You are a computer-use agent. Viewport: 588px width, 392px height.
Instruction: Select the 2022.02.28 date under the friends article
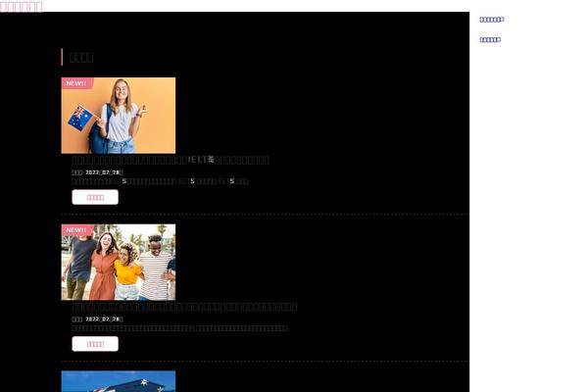pyautogui.click(x=104, y=319)
